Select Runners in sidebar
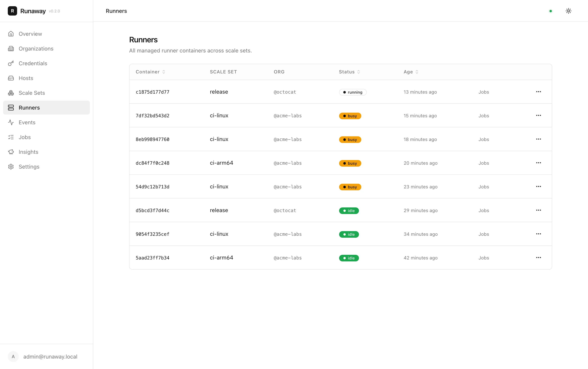 tap(46, 108)
